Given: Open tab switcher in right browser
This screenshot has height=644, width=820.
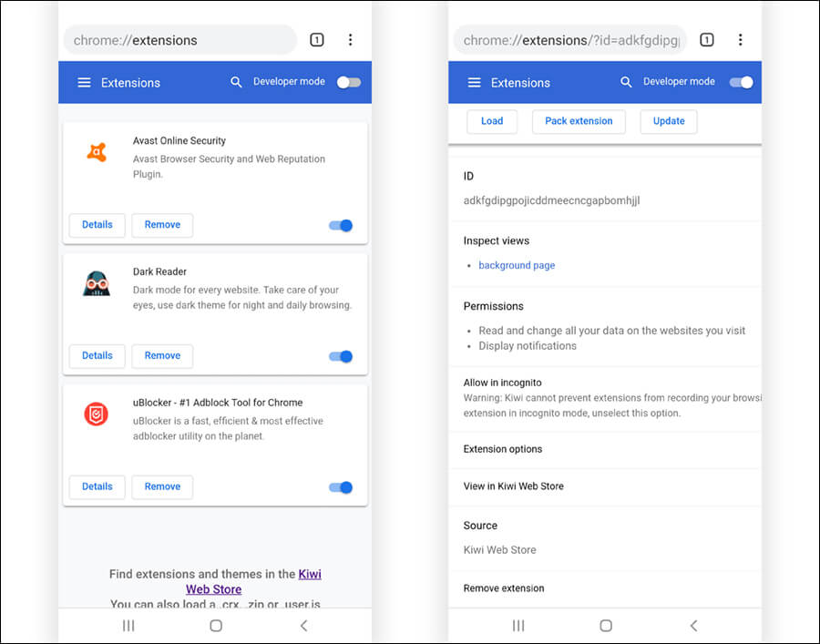Looking at the screenshot, I should point(706,40).
